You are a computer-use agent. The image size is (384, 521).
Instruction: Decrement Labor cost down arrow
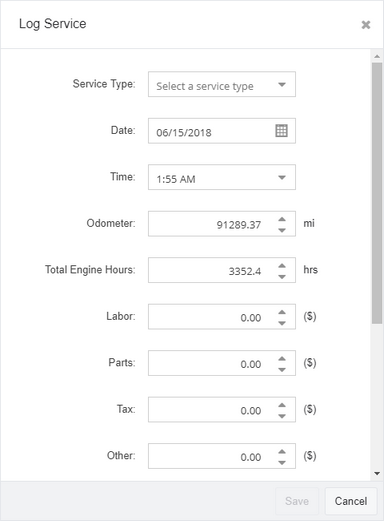[282, 323]
